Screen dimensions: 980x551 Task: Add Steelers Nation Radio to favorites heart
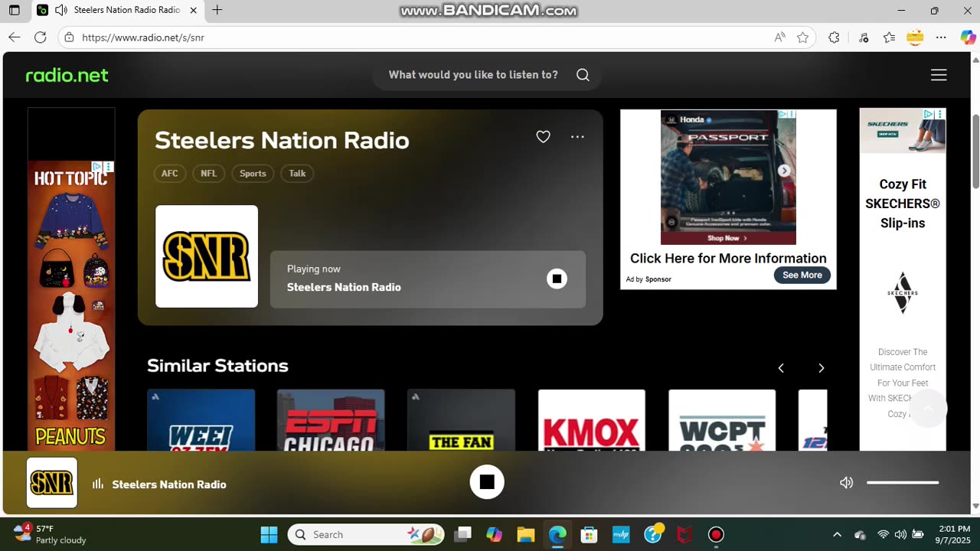point(543,137)
